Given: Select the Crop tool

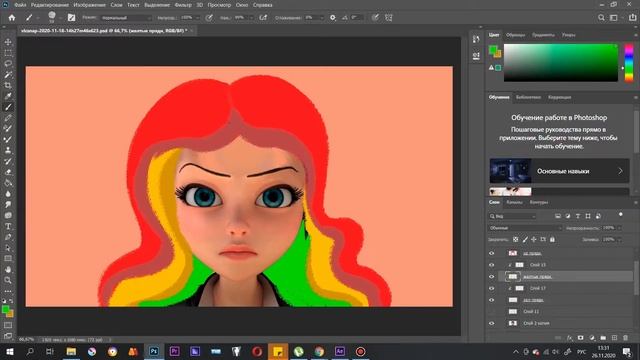Looking at the screenshot, I should pyautogui.click(x=8, y=85).
